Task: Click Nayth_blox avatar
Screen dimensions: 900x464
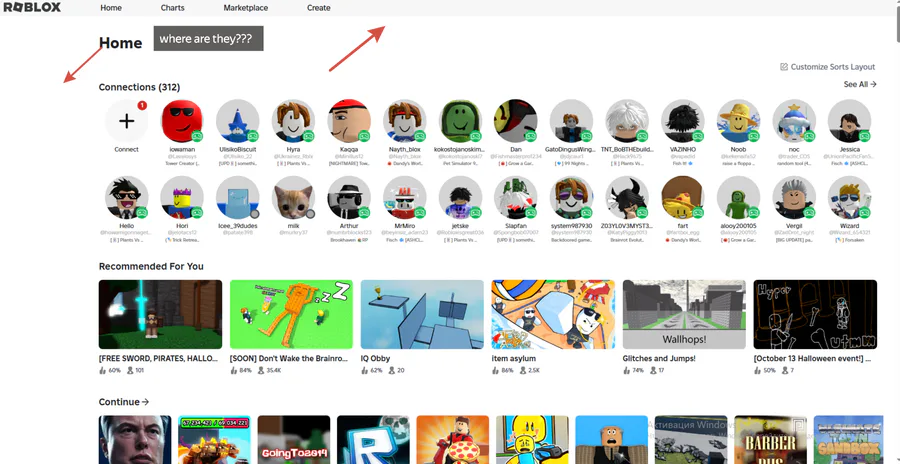Action: 405,121
